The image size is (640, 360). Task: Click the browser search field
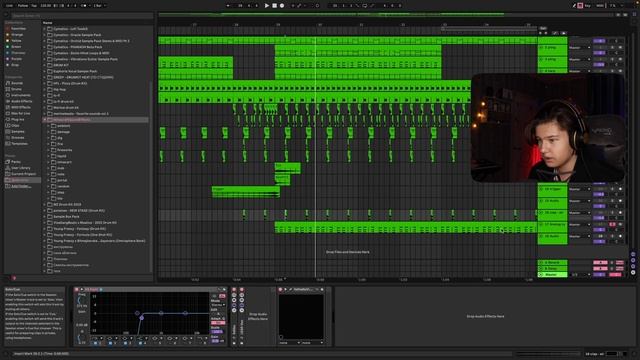pos(82,16)
